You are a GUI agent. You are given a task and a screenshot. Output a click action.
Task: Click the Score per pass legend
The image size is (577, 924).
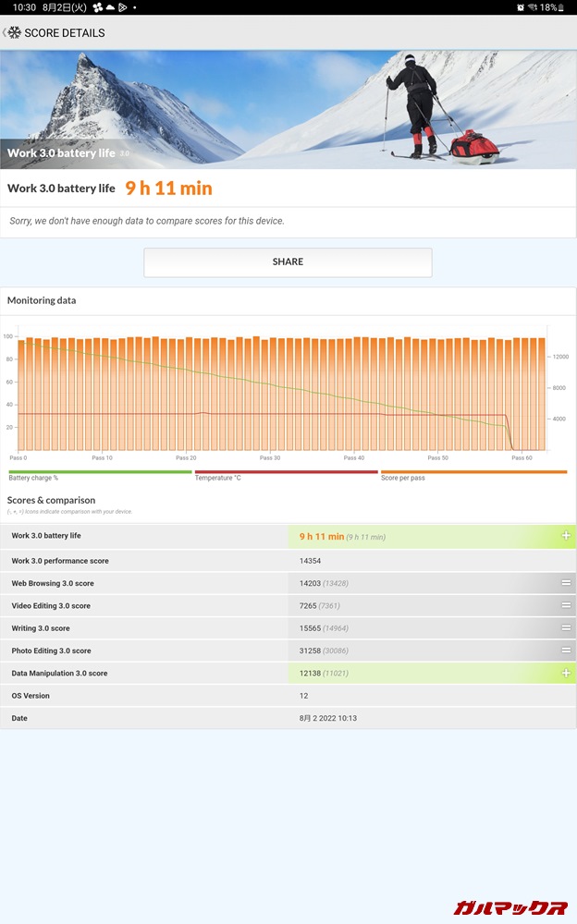403,478
